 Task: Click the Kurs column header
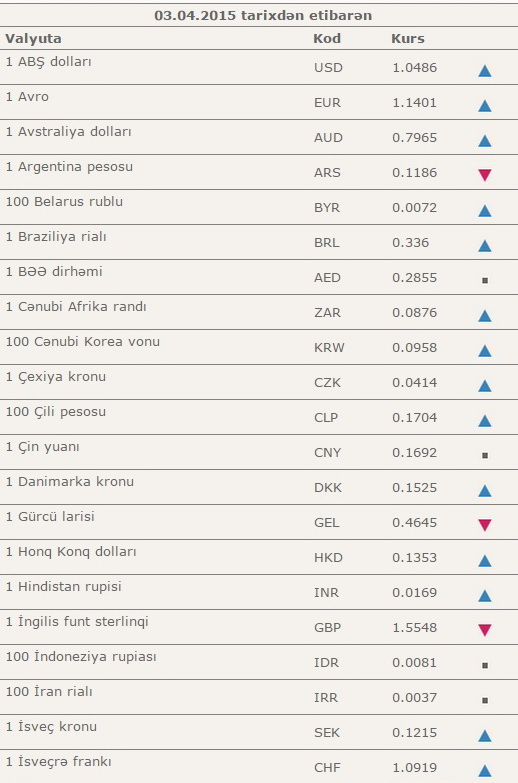(x=408, y=38)
